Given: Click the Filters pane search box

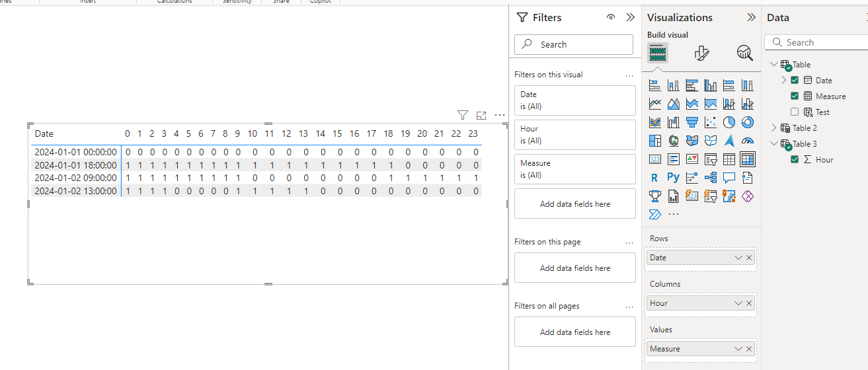Looking at the screenshot, I should (x=574, y=44).
